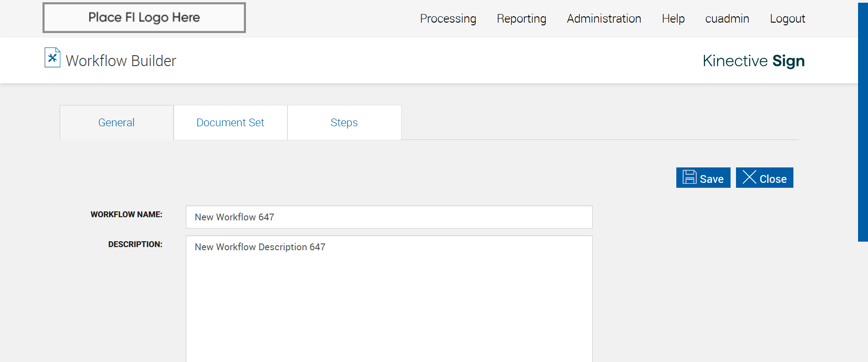868x362 pixels.
Task: Click the Kinective Sign logo
Action: [753, 61]
